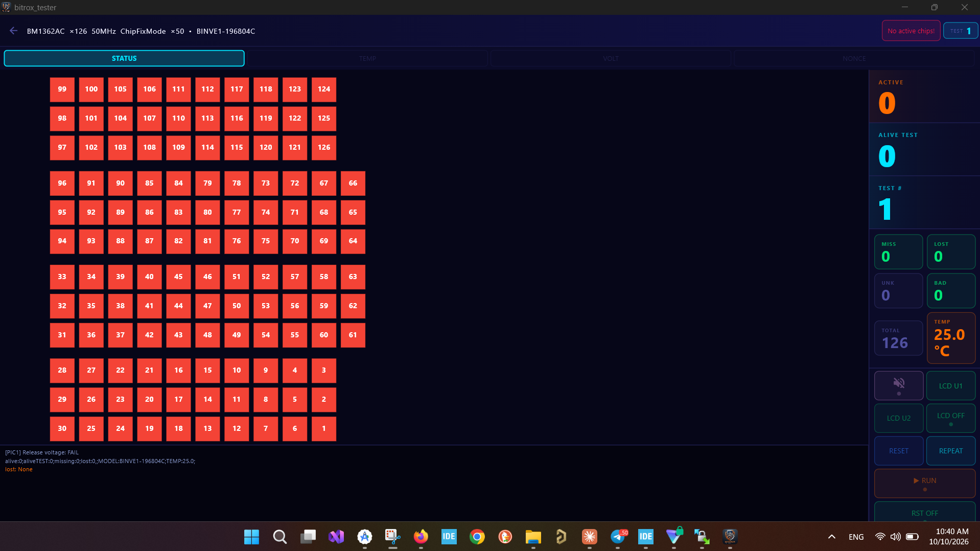Viewport: 980px width, 551px height.
Task: Select chip cell 66
Action: point(353,183)
